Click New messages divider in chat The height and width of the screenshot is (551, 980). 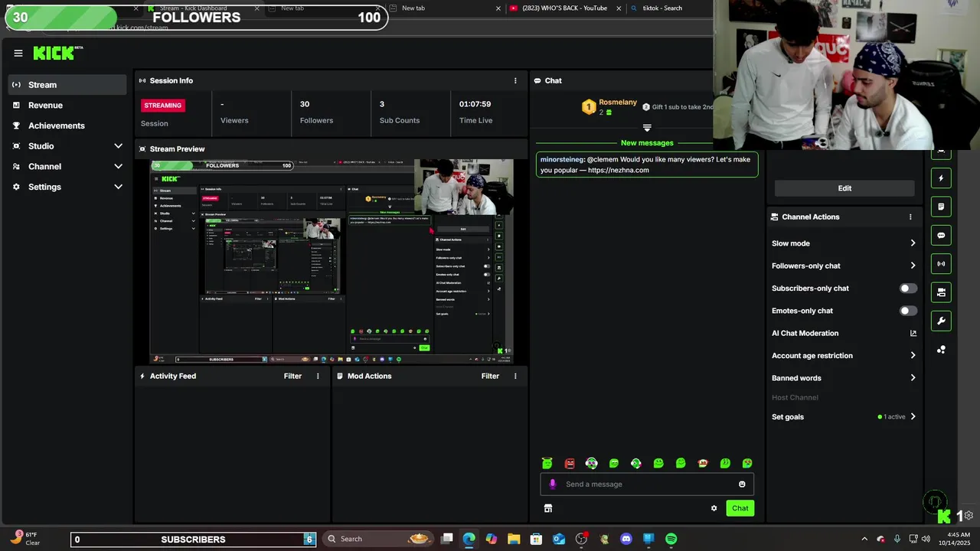point(647,143)
